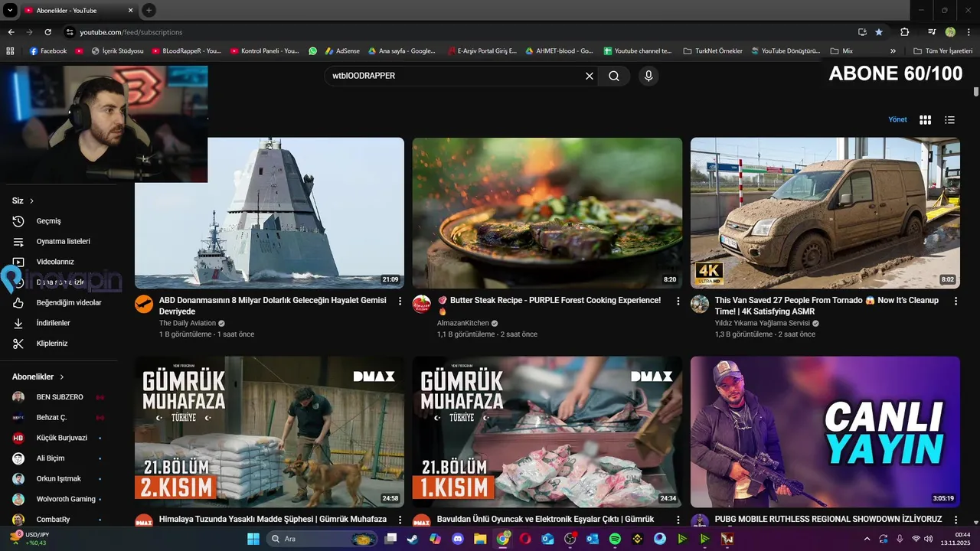The width and height of the screenshot is (980, 551).
Task: Open the İçerik Stüdyosu bookmark
Action: pyautogui.click(x=118, y=51)
